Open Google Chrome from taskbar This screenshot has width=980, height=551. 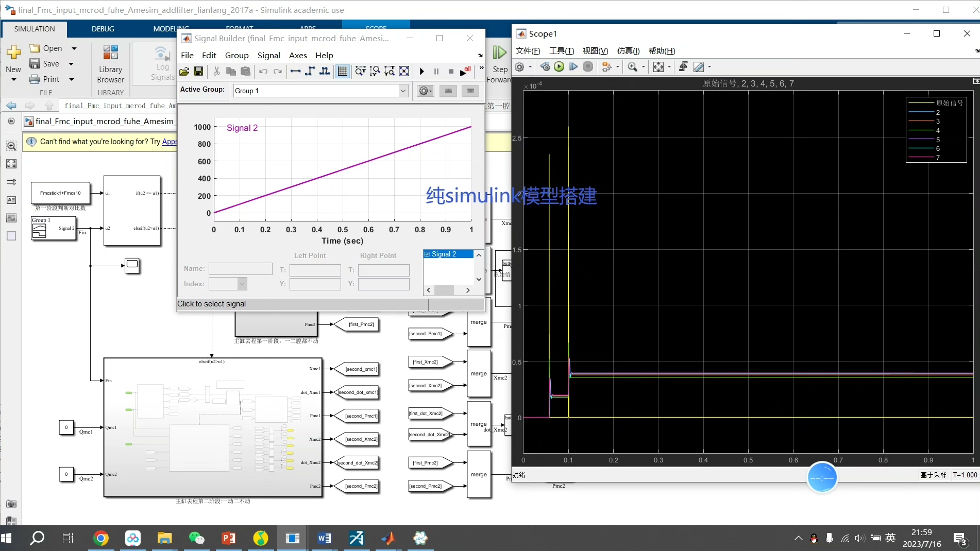[101, 538]
